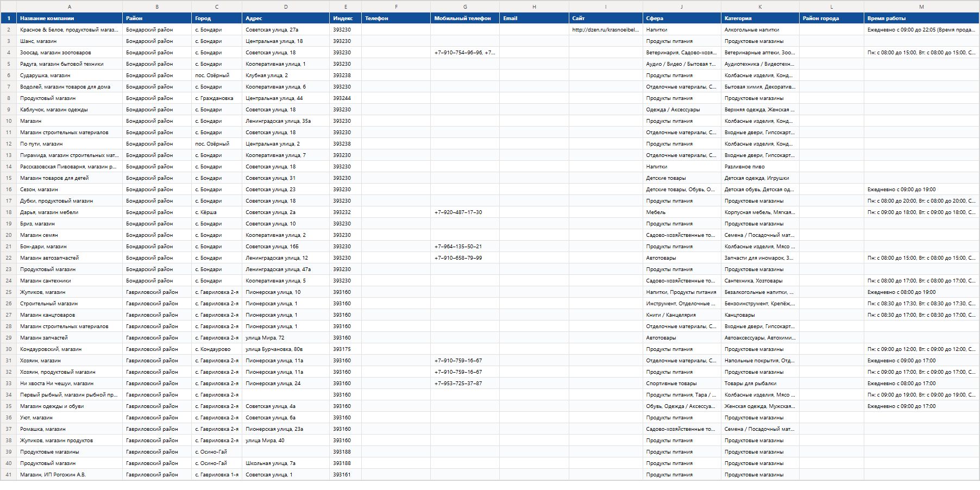
Task: Click the 'Мобильный телефон' header cell
Action: pos(465,18)
